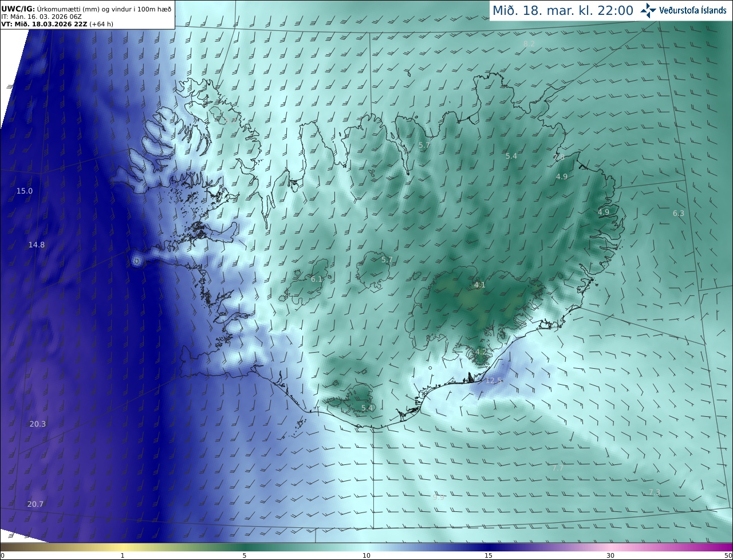
Task: Click the 14.8 value on the map
Action: [x=37, y=245]
